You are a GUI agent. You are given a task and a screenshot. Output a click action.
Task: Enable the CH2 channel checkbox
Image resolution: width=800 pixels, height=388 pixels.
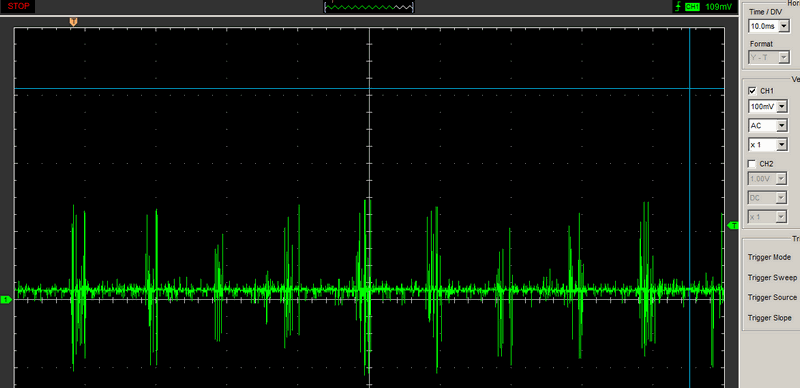pos(752,164)
